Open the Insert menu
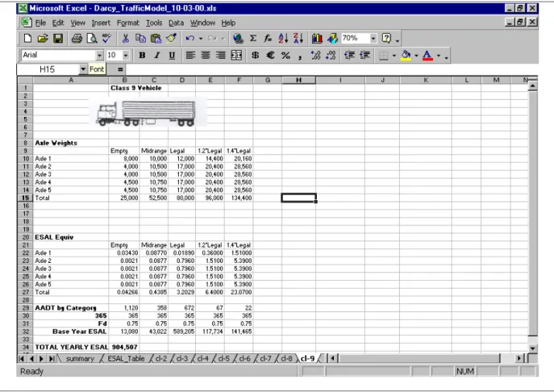The width and height of the screenshot is (554, 392). 101,23
